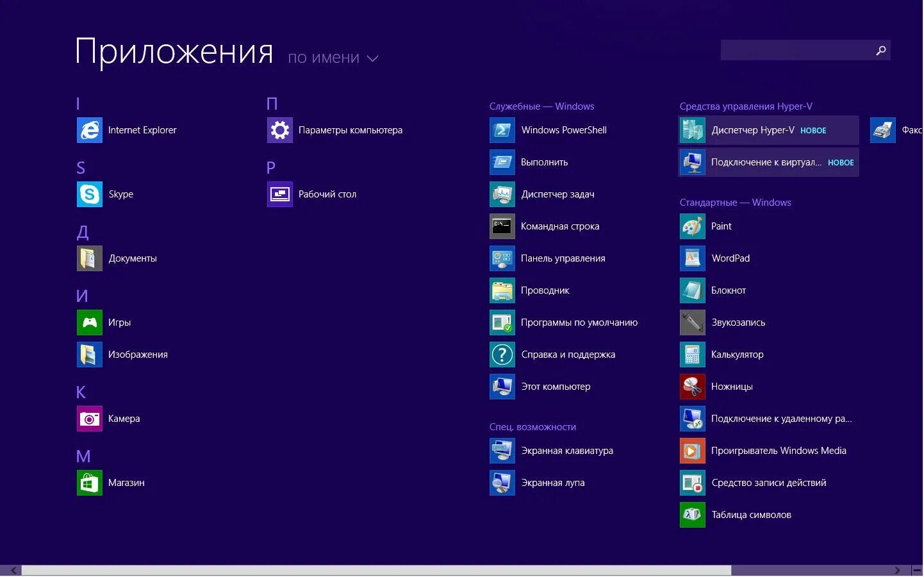Open Справка и поддержка icon
924x577 pixels.
tap(502, 355)
